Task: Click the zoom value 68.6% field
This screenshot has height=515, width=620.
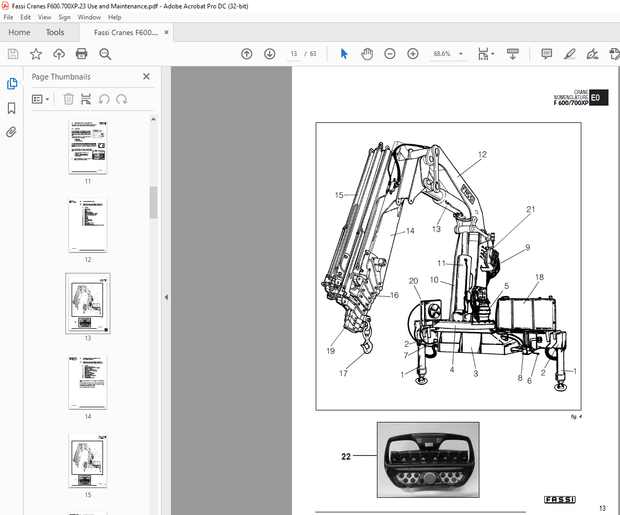Action: point(442,54)
